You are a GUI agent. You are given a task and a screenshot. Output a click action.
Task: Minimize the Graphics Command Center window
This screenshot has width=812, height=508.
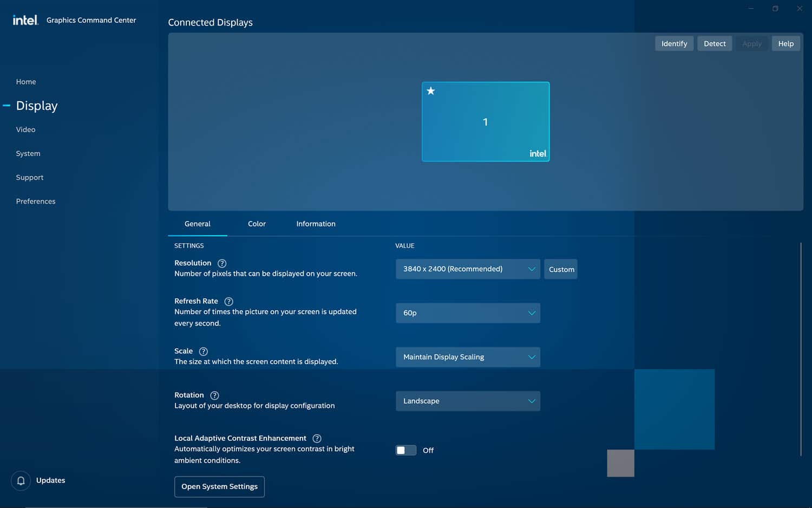(x=751, y=8)
